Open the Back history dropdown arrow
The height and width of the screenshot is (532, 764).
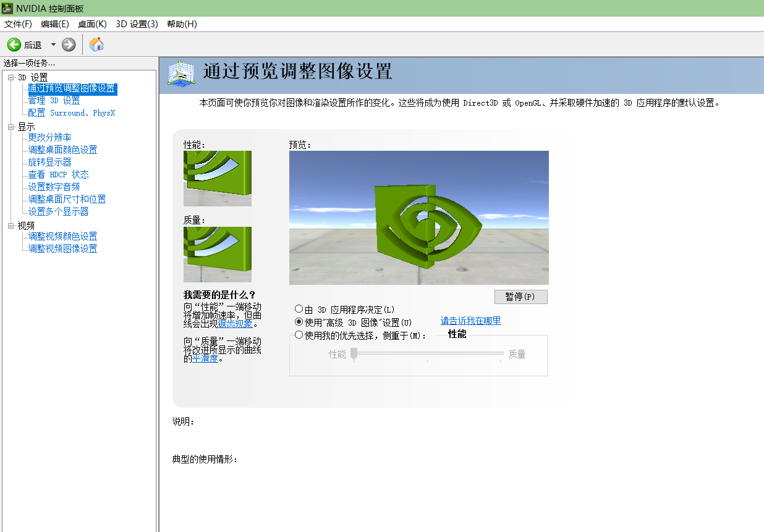pos(53,44)
